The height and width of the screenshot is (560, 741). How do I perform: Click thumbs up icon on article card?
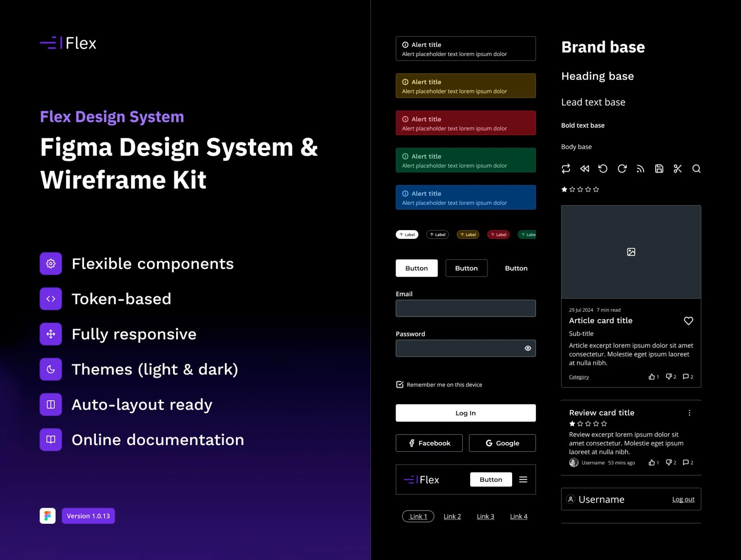click(652, 377)
